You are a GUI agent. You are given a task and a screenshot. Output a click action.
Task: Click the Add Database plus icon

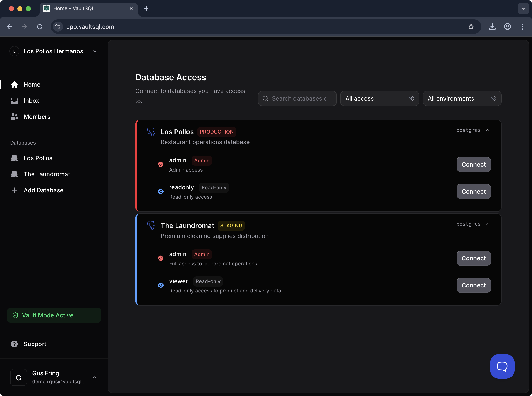(14, 190)
